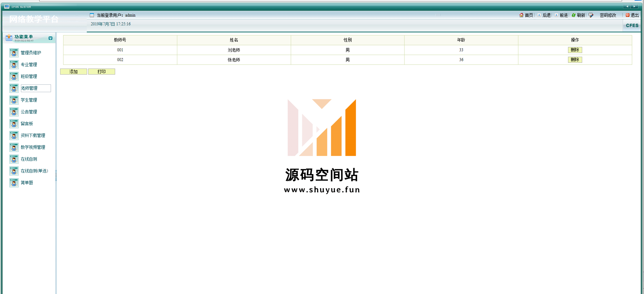Viewport: 644px width, 294px height.
Task: Open 留言板 menu item
Action: (x=27, y=124)
